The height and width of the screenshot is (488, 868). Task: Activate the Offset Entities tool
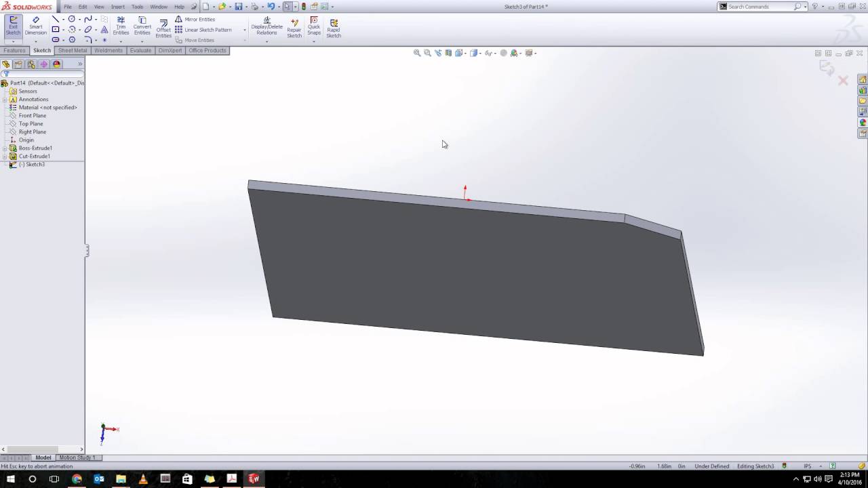pos(163,28)
